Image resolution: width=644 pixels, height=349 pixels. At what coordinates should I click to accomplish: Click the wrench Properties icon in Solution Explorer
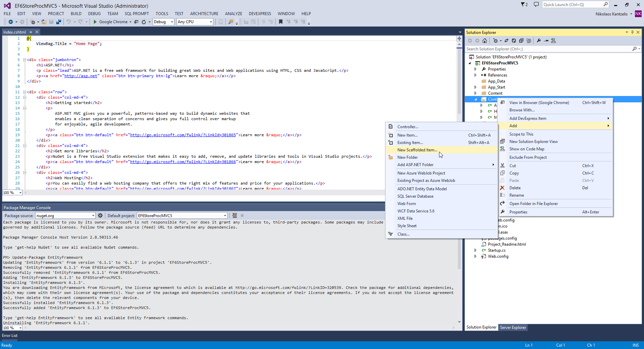point(539,41)
